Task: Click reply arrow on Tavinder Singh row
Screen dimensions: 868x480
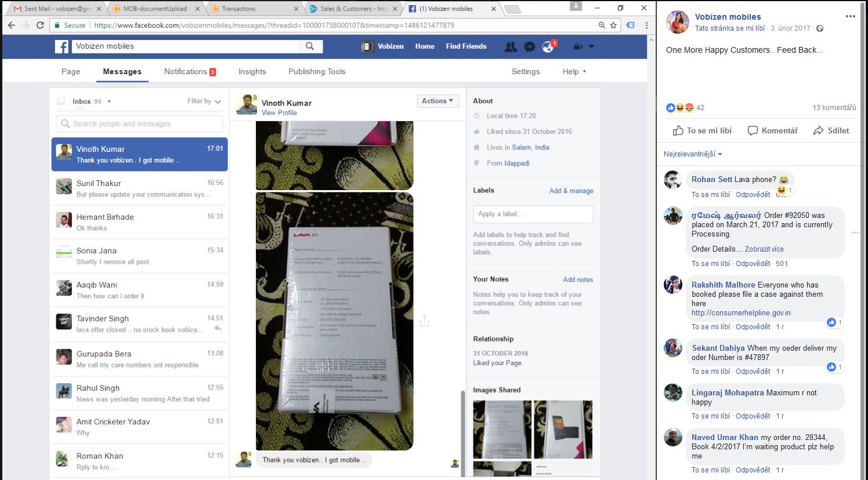Action: click(218, 329)
